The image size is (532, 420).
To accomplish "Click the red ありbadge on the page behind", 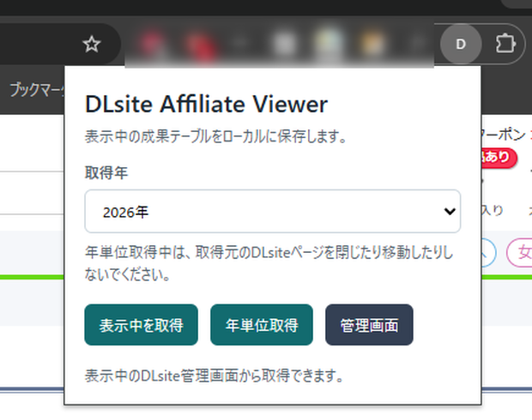I will coord(499,158).
